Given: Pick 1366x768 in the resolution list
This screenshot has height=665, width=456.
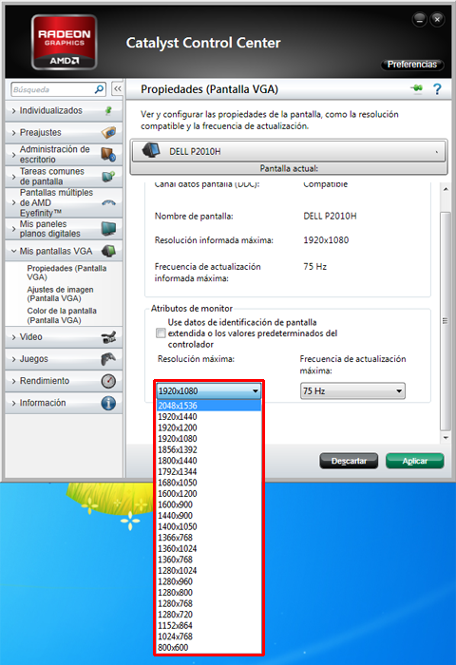Looking at the screenshot, I should pyautogui.click(x=209, y=537).
